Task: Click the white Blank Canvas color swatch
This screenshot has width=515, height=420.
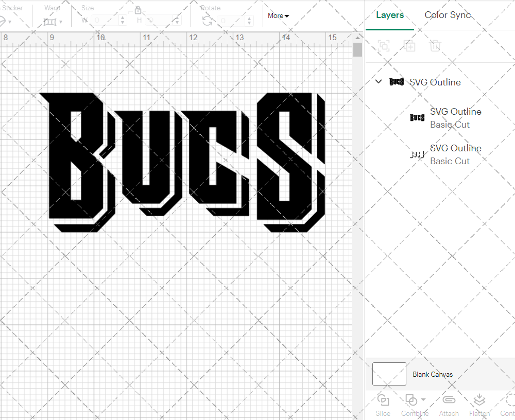Action: coord(389,374)
